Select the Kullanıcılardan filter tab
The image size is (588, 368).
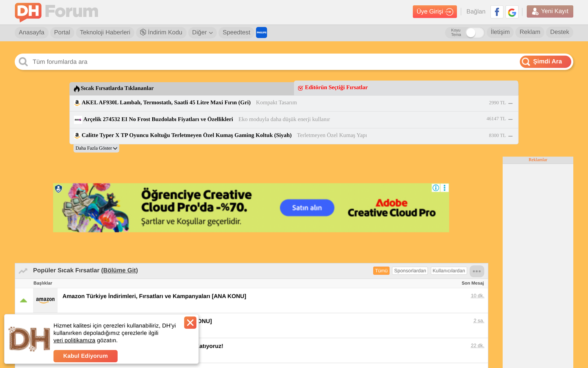449,271
